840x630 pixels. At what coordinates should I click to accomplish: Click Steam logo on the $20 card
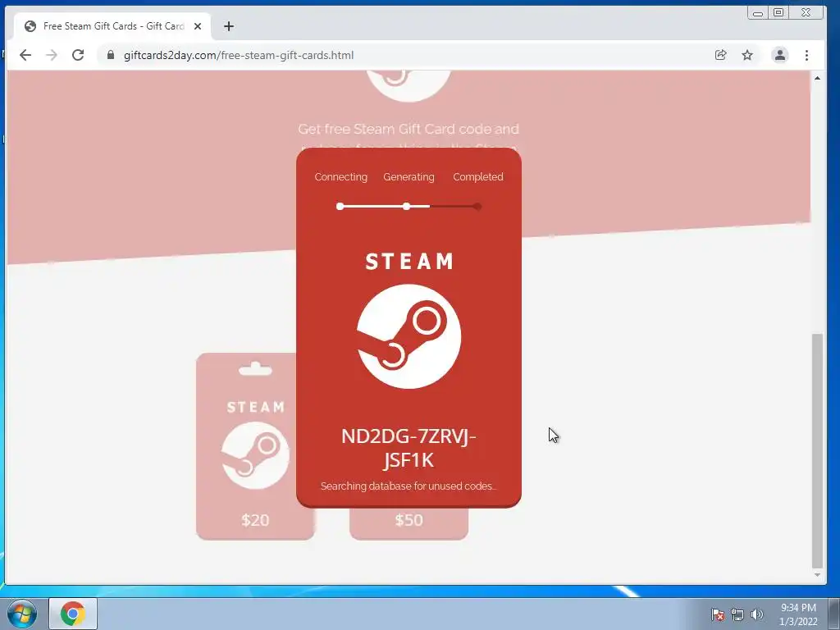[x=255, y=455]
